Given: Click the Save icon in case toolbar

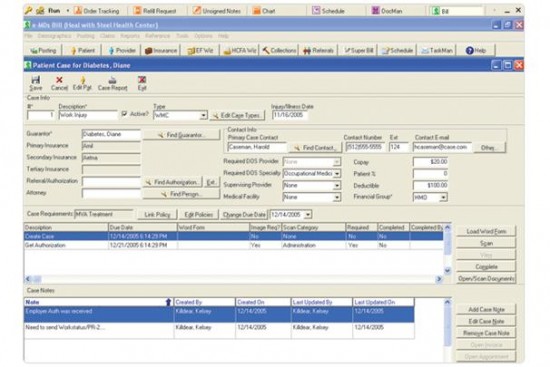Looking at the screenshot, I should click(35, 83).
